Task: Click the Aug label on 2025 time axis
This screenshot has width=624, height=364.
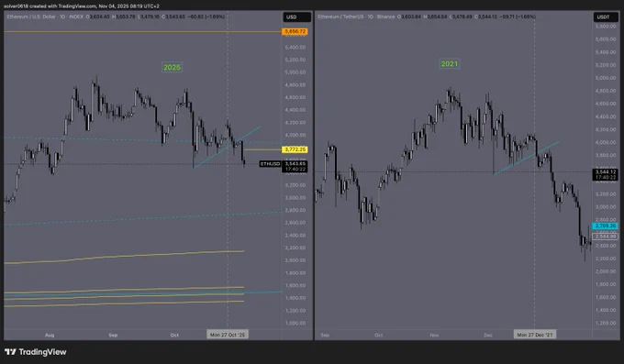Action: click(50, 335)
